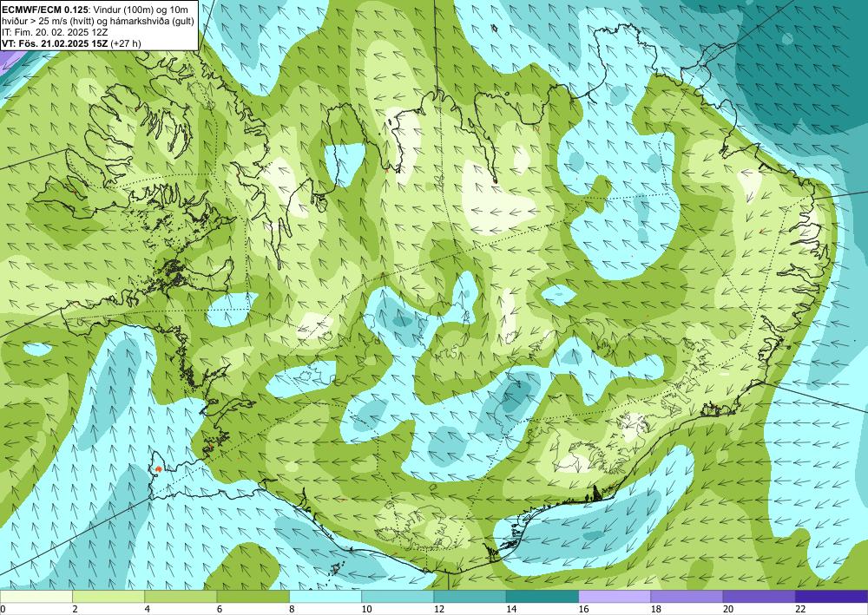This screenshot has height=615, width=868.
Task: Click the '8' label on the color scale
Action: 292,609
